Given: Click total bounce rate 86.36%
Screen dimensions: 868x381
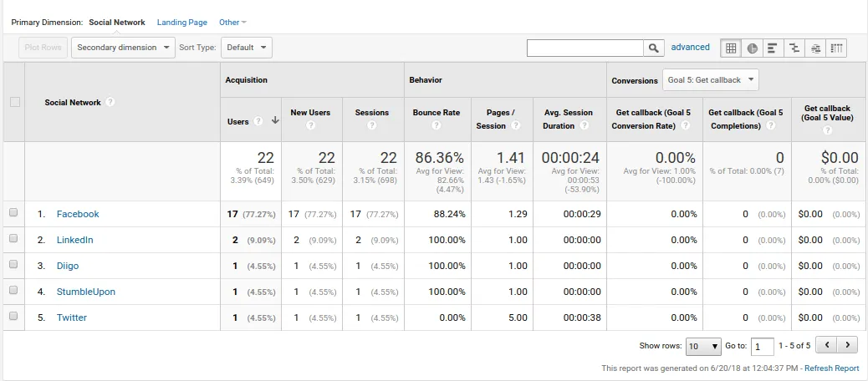Looking at the screenshot, I should tap(440, 158).
